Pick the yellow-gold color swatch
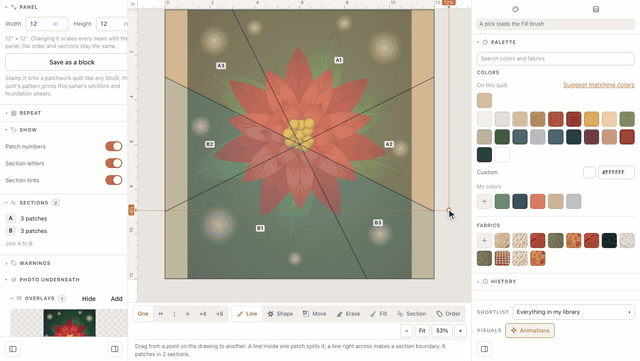 click(x=591, y=119)
